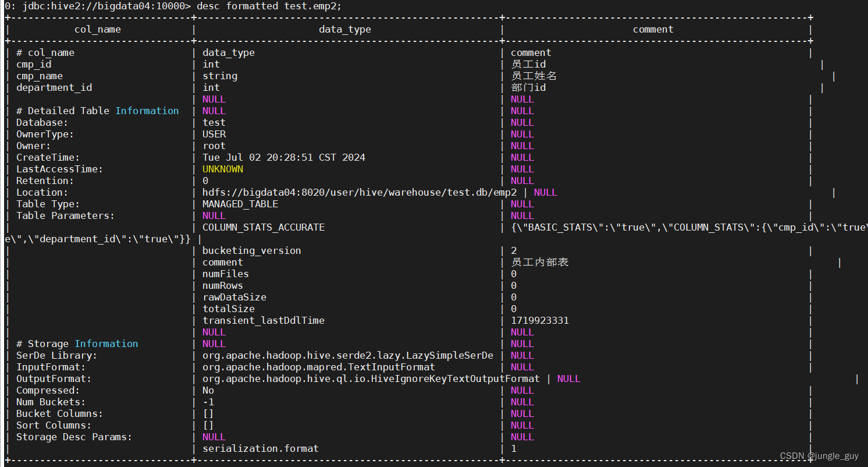
Task: Click the 'Compressed:' label
Action: pos(48,390)
